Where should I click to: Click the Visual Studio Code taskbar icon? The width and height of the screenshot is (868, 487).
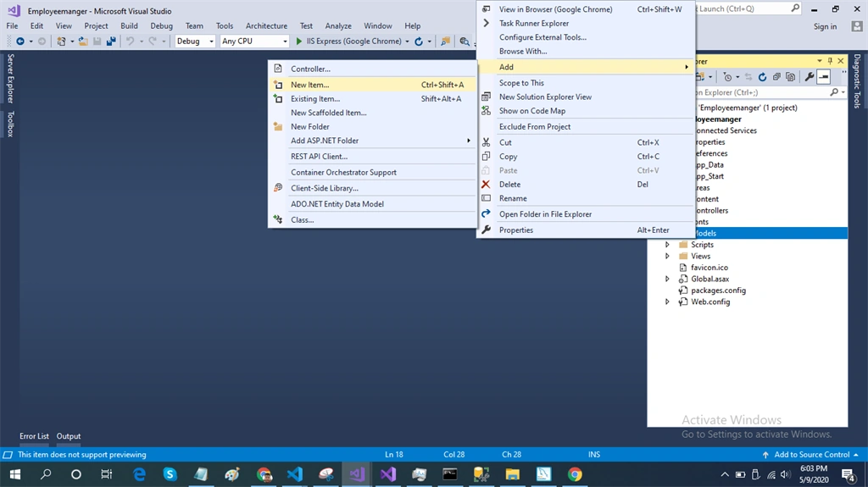(x=295, y=474)
